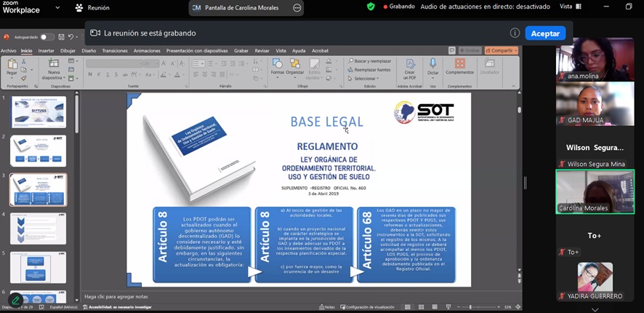The image size is (644, 313).
Task: Click the zoom level slider in status bar
Action: coord(470,307)
